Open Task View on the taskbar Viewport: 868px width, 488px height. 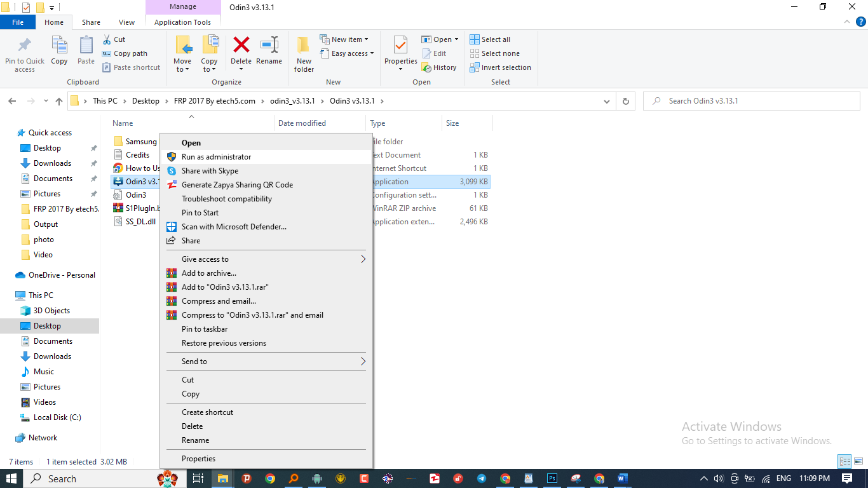tap(198, 478)
